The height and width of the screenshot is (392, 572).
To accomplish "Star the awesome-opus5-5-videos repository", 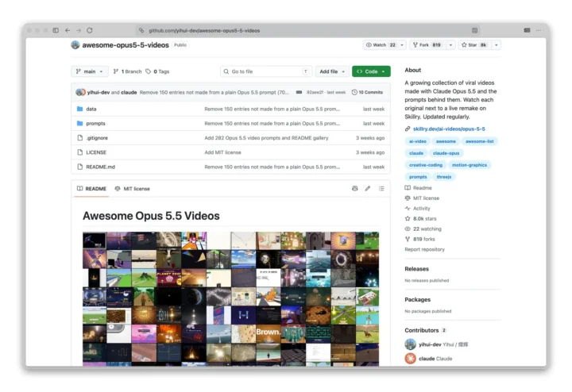I will (473, 44).
